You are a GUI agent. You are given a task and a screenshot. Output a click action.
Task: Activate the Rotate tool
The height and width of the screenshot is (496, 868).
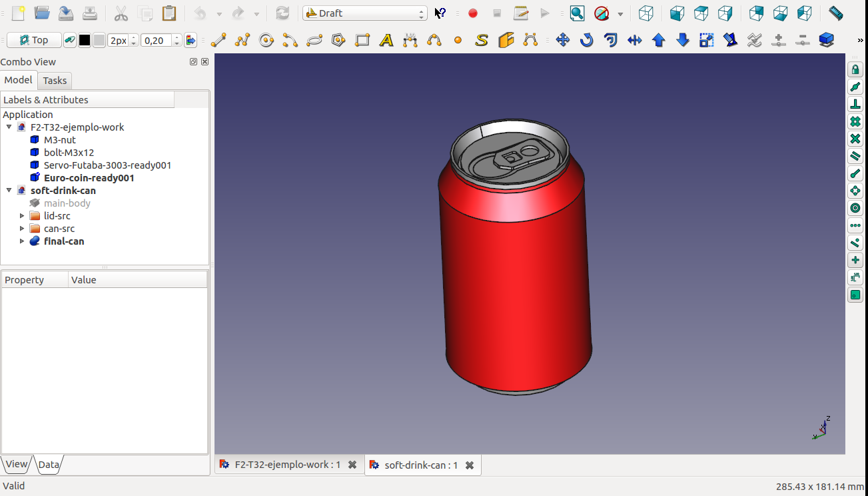point(586,41)
